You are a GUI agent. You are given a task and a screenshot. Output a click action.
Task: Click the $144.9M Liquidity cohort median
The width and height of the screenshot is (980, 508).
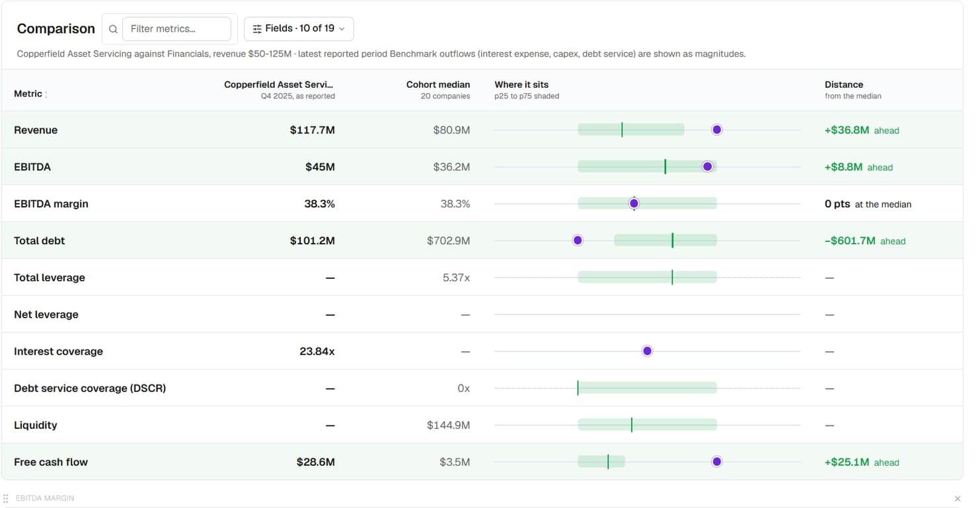click(448, 425)
